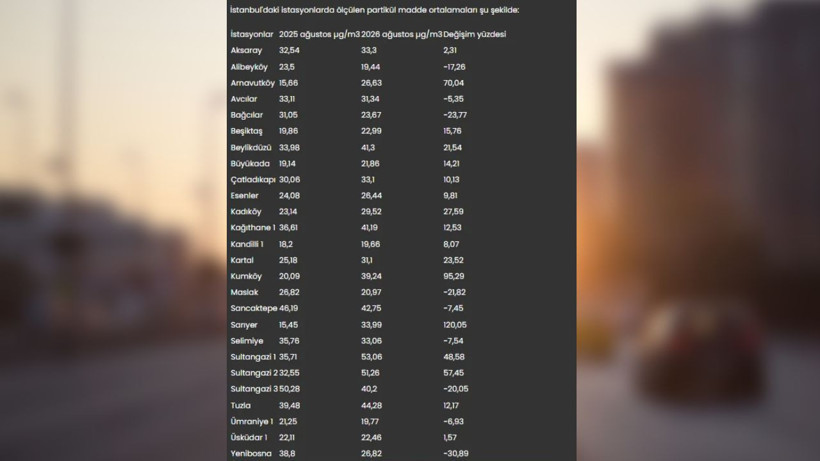
Task: Click Kumköy change value 95,29
Action: coord(453,276)
